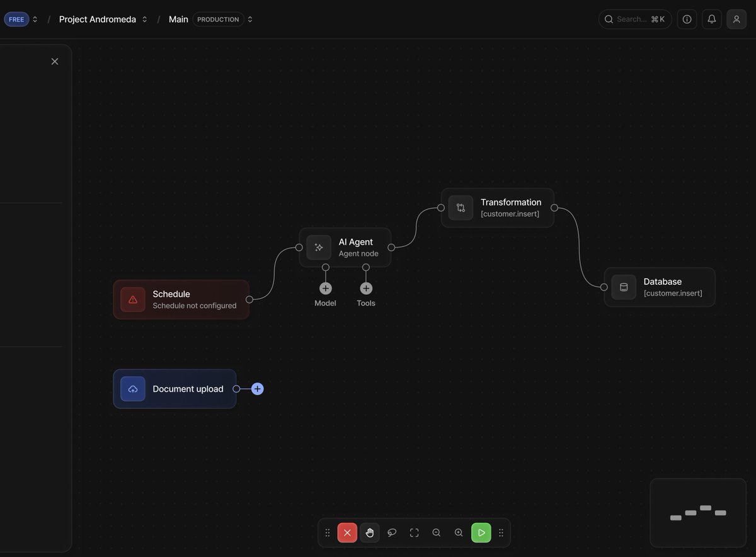Grab the left toolbar drag handle
The width and height of the screenshot is (756, 557).
328,533
